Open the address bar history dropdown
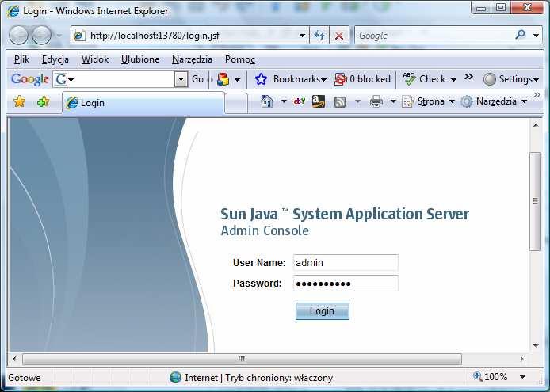The height and width of the screenshot is (392, 550). click(x=302, y=36)
